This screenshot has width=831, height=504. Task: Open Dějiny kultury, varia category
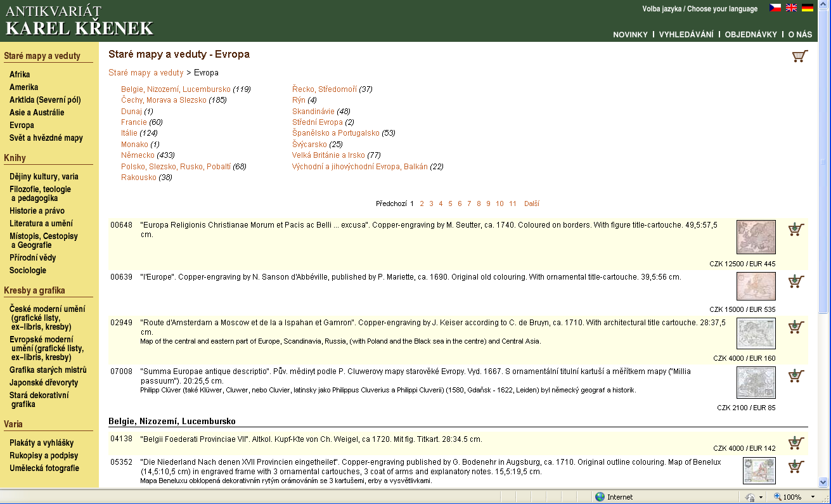pos(44,177)
